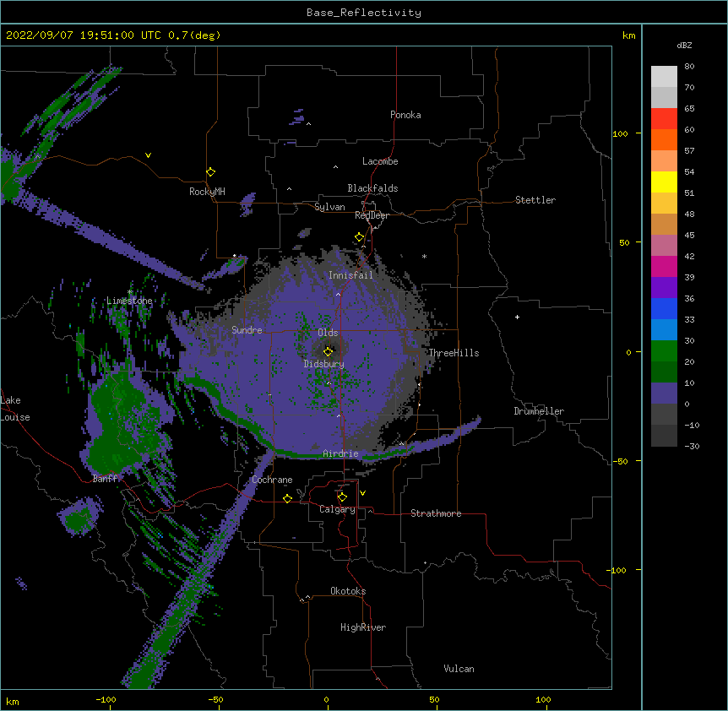Click the yellow marker south of Red Deer

coord(360,237)
